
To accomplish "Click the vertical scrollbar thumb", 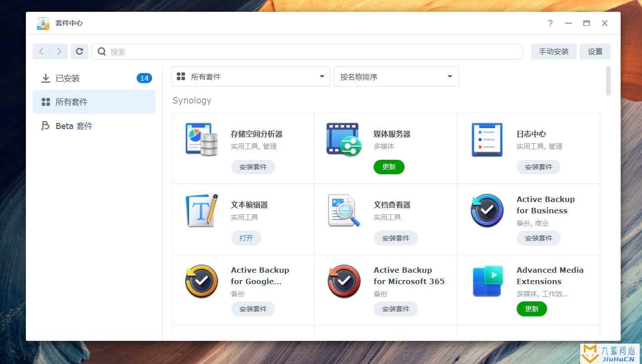I will [x=608, y=81].
